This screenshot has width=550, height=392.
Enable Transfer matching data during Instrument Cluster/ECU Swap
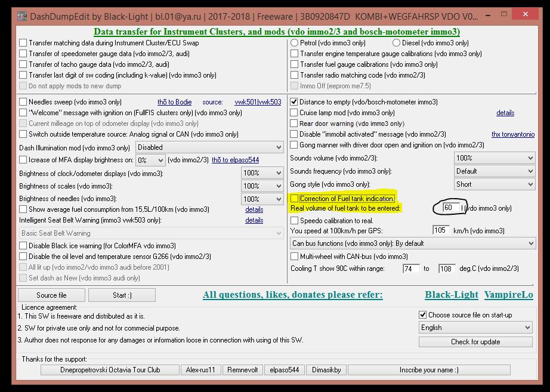23,43
